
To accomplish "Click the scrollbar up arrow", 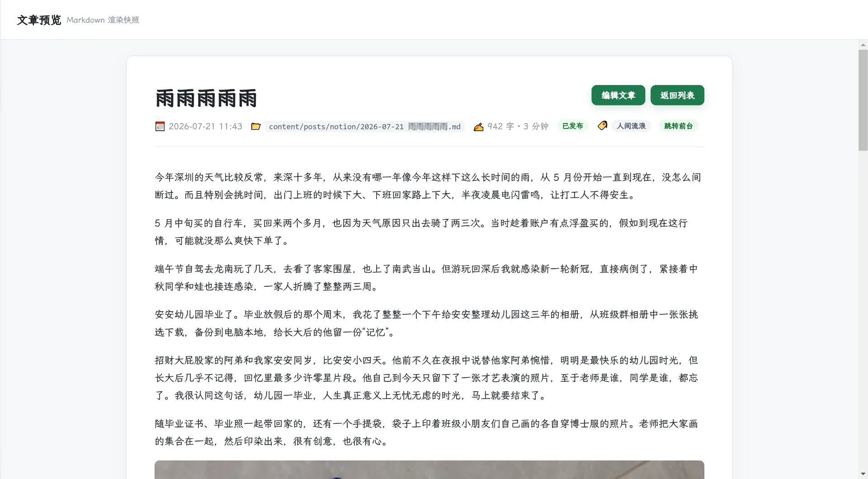I will coord(863,45).
